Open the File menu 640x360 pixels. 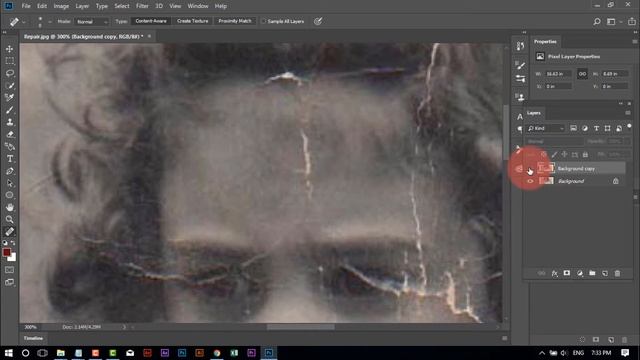[x=26, y=6]
